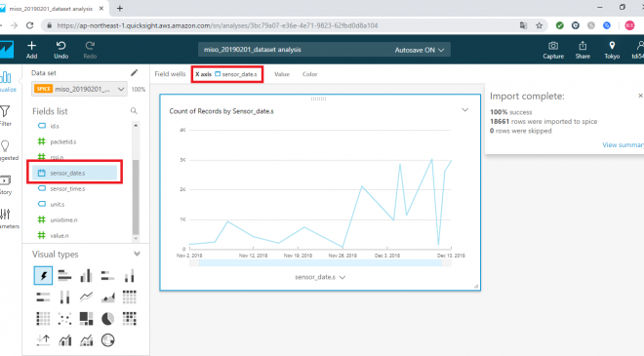Open the Autosave ON dropdown
This screenshot has height=356, width=644.
coord(420,50)
